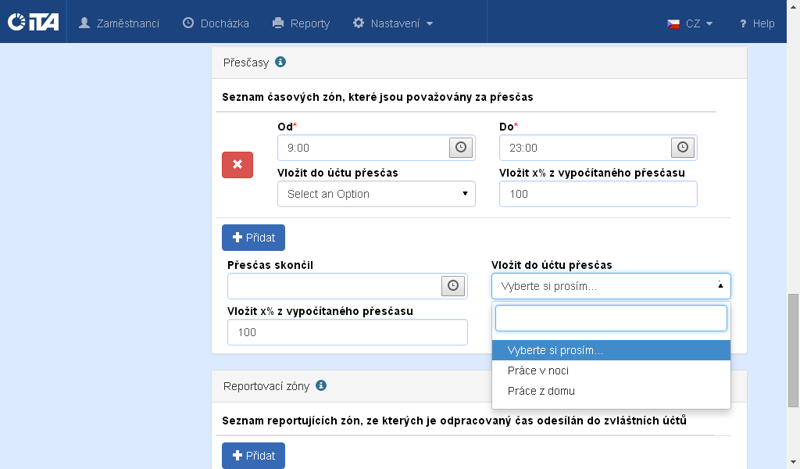Open time picker for Přesčas skončil
Image resolution: width=800 pixels, height=469 pixels.
454,286
